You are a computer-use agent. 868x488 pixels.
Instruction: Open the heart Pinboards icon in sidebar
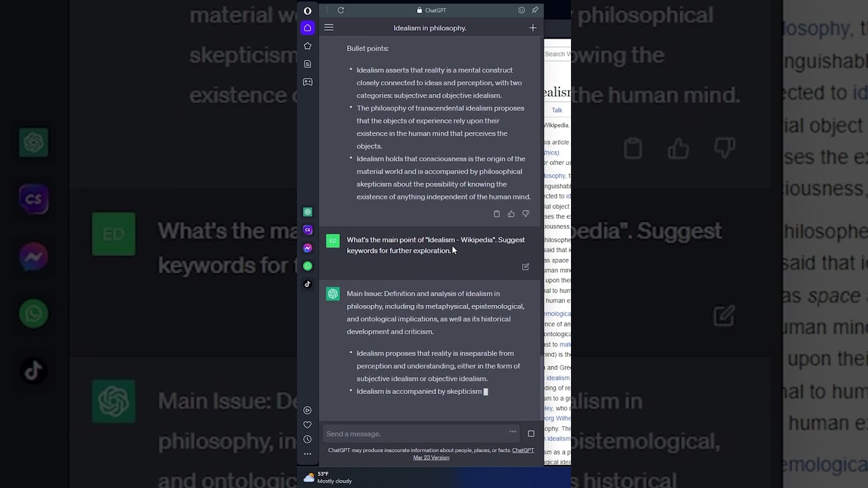tap(307, 425)
